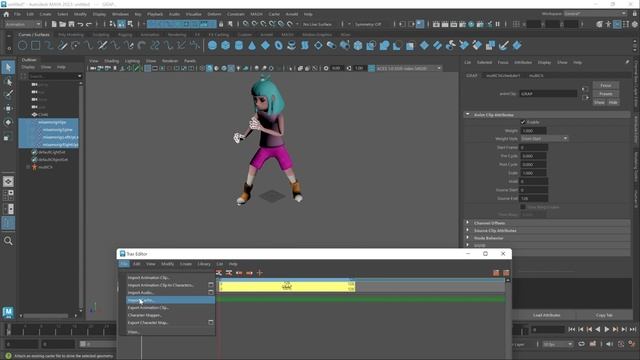Click the first Trax Editor toolbar icon
The width and height of the screenshot is (640, 360).
tap(219, 273)
